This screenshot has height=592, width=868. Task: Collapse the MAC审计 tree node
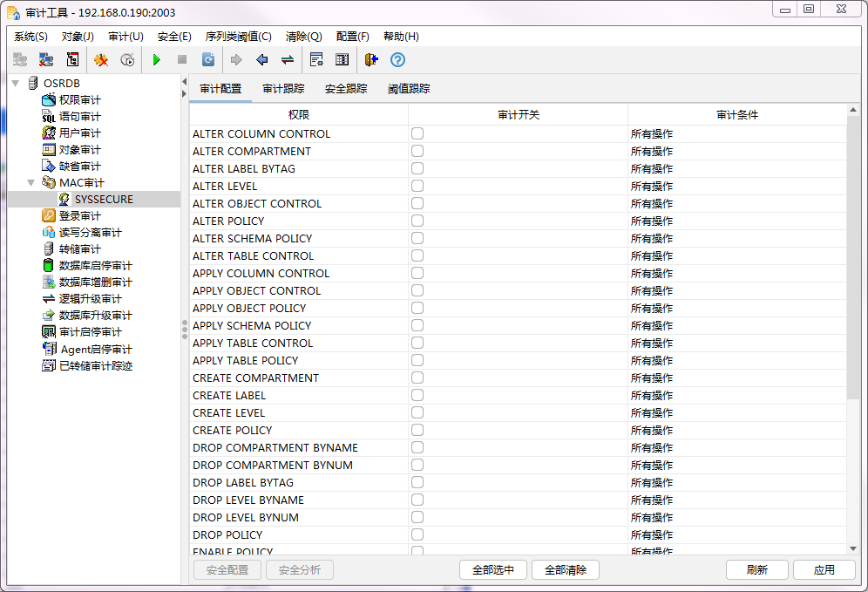pos(31,183)
